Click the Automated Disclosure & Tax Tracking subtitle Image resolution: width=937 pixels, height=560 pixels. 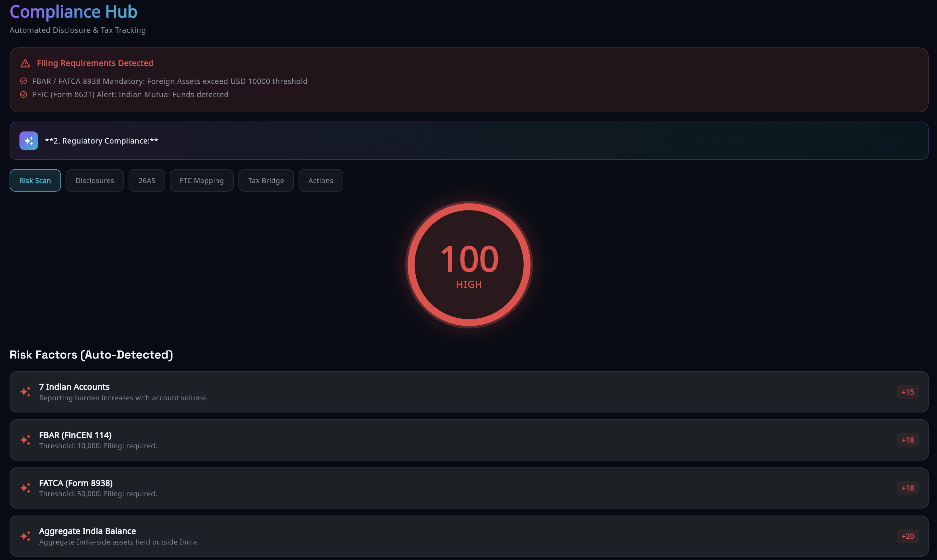(x=78, y=30)
